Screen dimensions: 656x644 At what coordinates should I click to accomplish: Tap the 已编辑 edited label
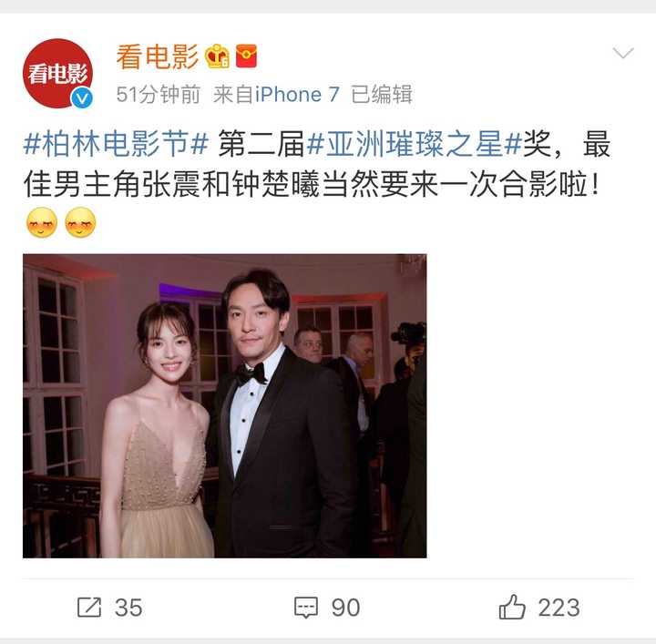(x=382, y=95)
